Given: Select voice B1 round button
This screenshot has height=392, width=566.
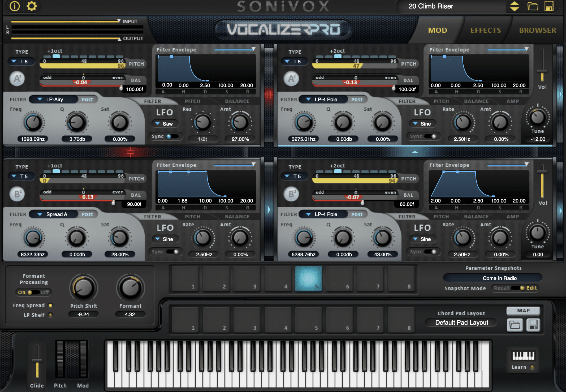Looking at the screenshot, I should coord(17,194).
